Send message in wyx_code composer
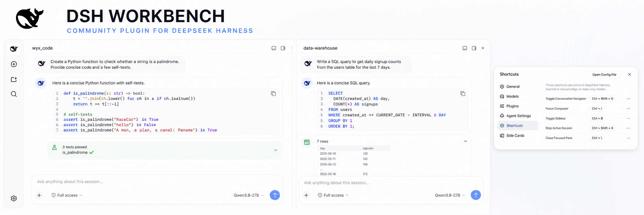644x215 pixels. pyautogui.click(x=275, y=195)
